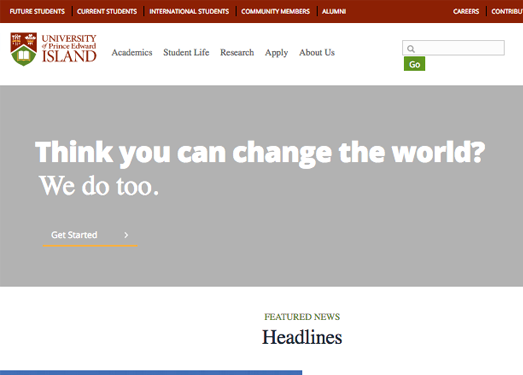Open the Alumni link
The width and height of the screenshot is (523, 375).
[x=334, y=11]
